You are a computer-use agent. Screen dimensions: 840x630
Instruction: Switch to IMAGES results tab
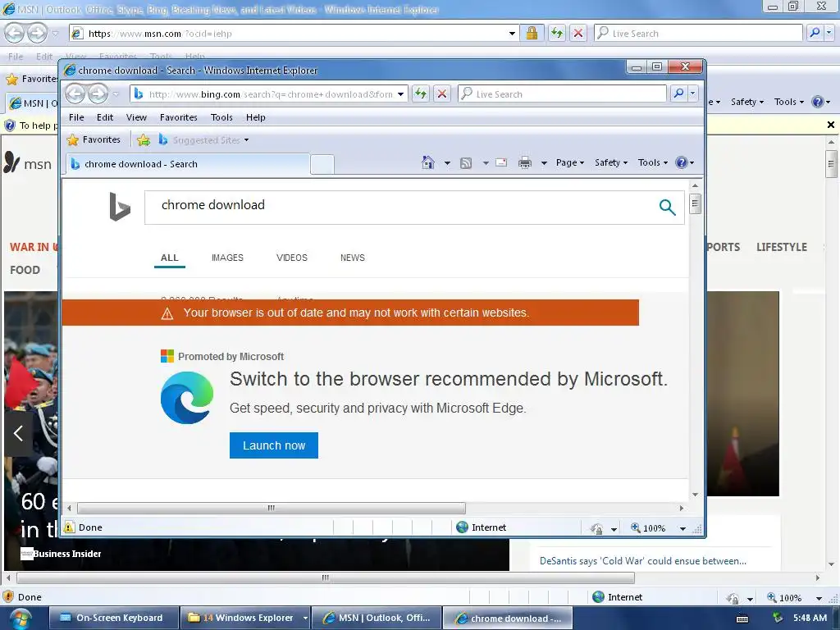227,258
